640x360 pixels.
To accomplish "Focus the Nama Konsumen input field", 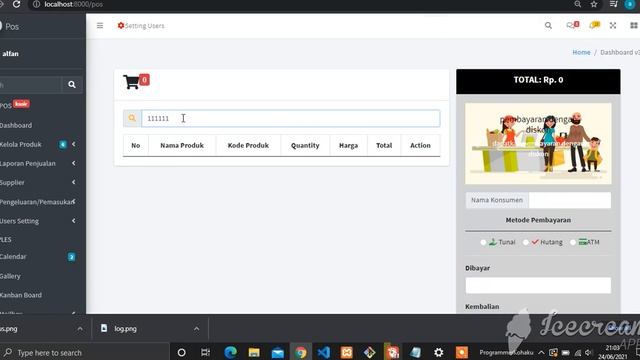I will tap(570, 200).
